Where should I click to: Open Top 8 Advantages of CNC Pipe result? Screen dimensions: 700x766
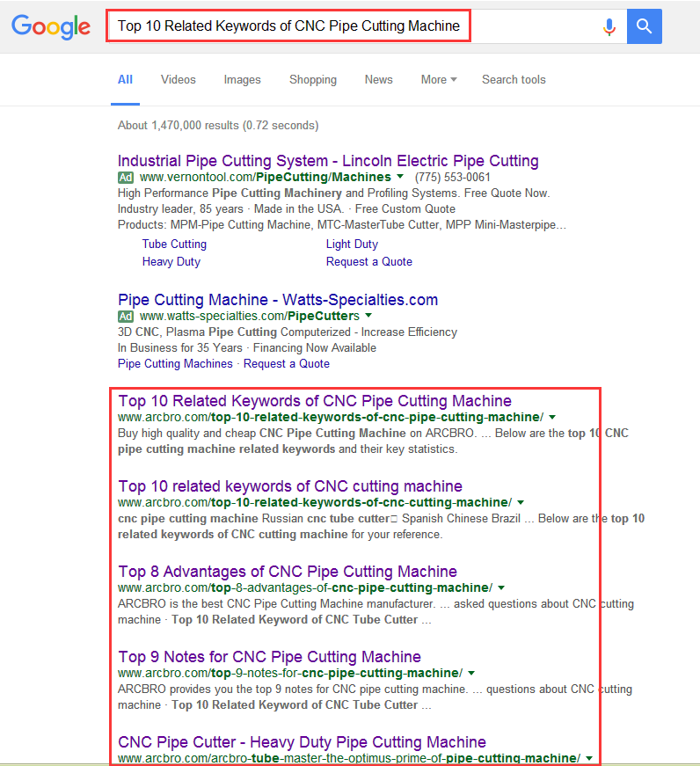pos(288,572)
